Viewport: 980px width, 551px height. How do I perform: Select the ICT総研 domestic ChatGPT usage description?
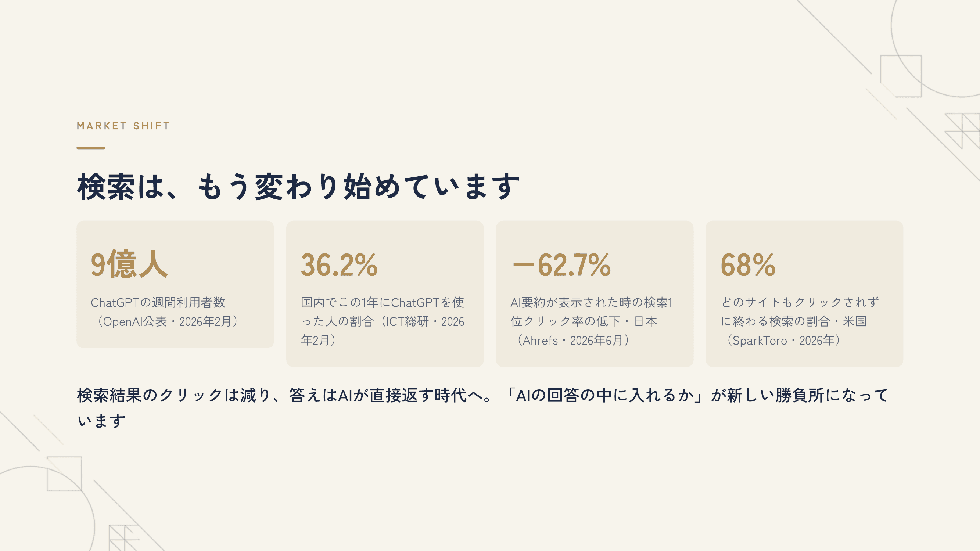pyautogui.click(x=383, y=321)
